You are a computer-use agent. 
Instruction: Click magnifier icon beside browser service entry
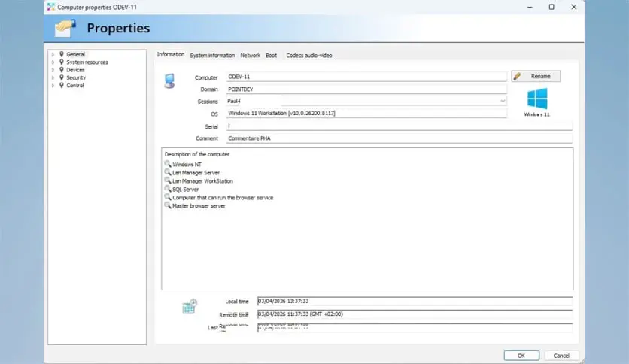(x=168, y=197)
